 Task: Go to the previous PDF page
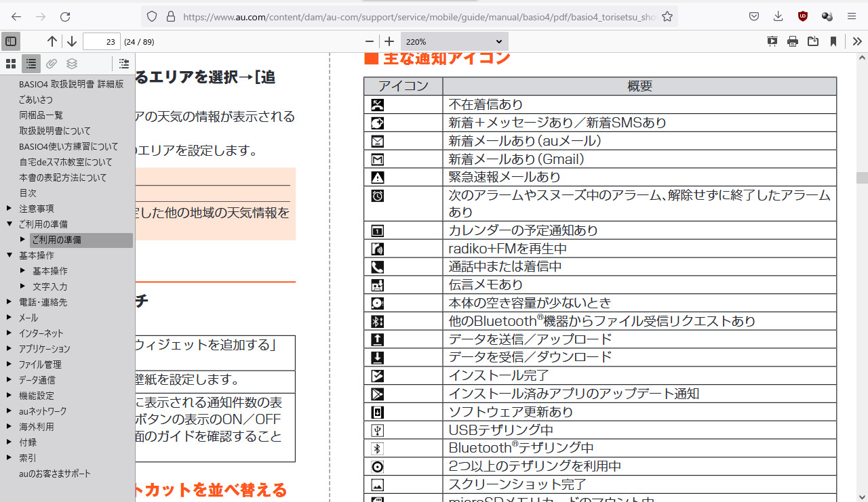(52, 41)
